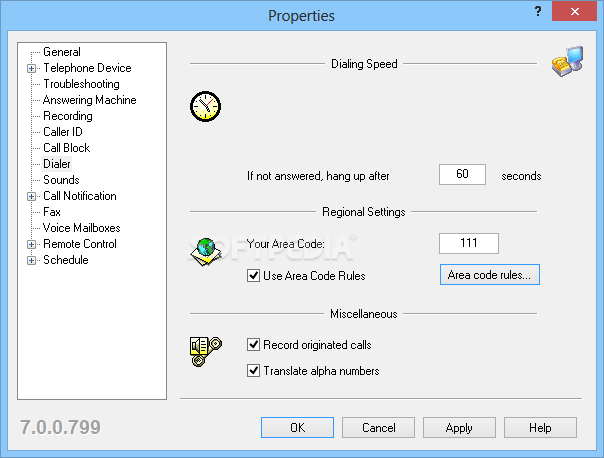This screenshot has width=604, height=458.
Task: Click the 'If not answered, hang up after' label
Action: (318, 176)
